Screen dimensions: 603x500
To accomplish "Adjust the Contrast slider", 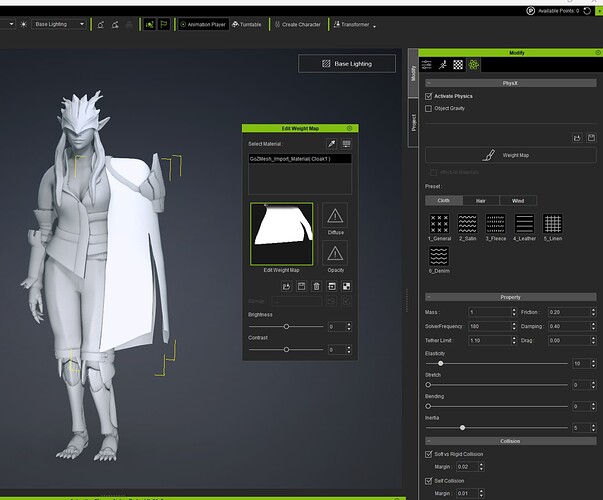I will tap(286, 349).
